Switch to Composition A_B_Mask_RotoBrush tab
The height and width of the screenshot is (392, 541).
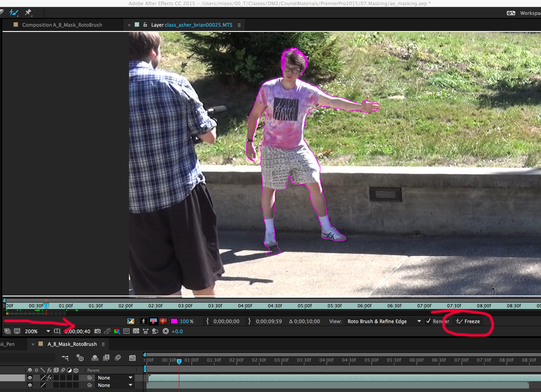click(62, 25)
